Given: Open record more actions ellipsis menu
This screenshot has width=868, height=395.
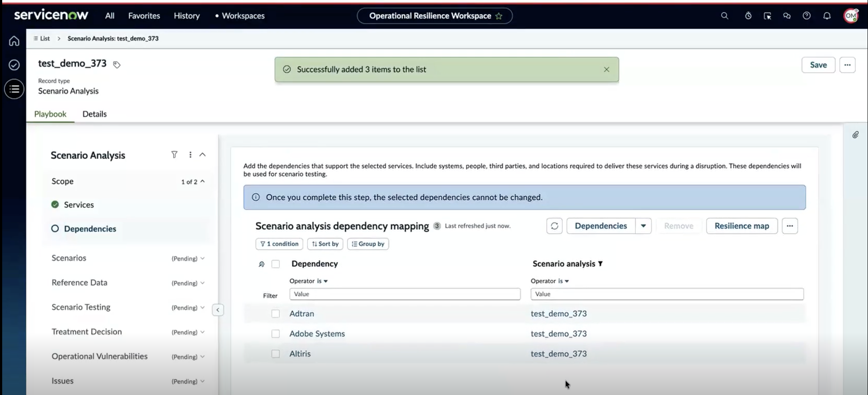Looking at the screenshot, I should click(x=847, y=65).
